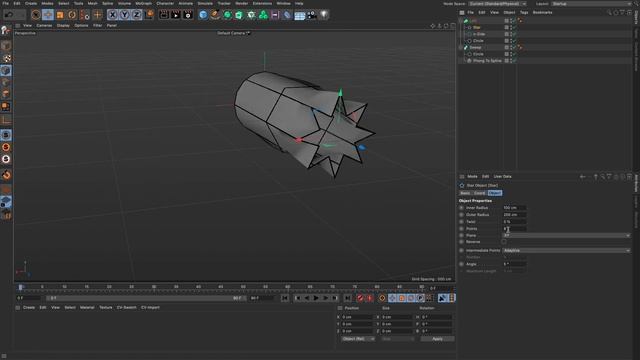This screenshot has height=360, width=640.
Task: Select Make Editable icon in left palette
Action: tap(6, 31)
